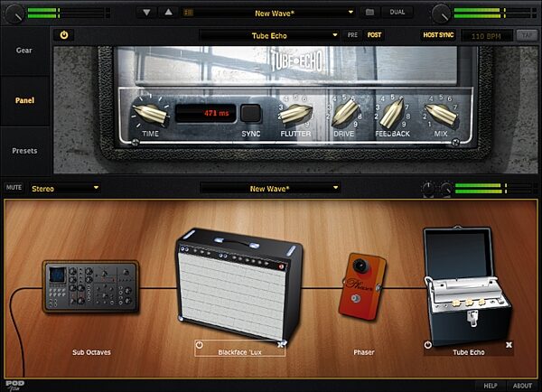Remove Blackface 'Lux with its X icon
This screenshot has width=542, height=392.
[280, 344]
